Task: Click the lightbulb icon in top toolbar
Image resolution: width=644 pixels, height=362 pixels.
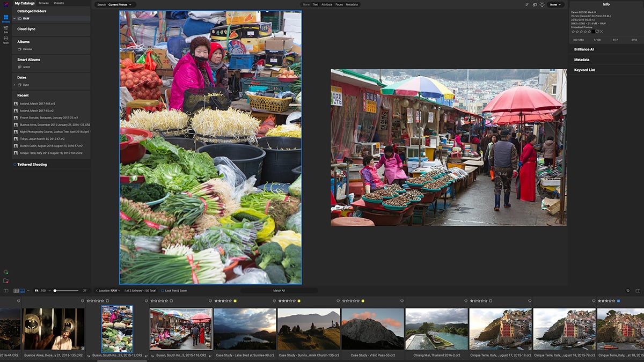Action: (542, 4)
